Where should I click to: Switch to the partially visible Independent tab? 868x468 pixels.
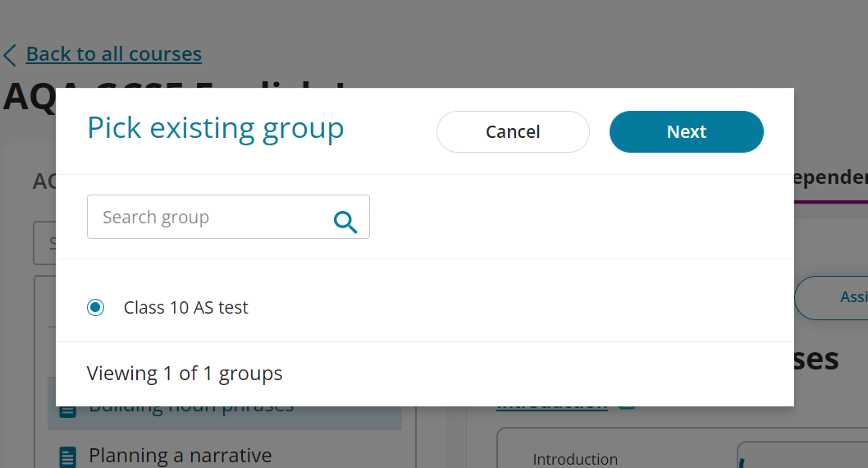click(x=829, y=178)
